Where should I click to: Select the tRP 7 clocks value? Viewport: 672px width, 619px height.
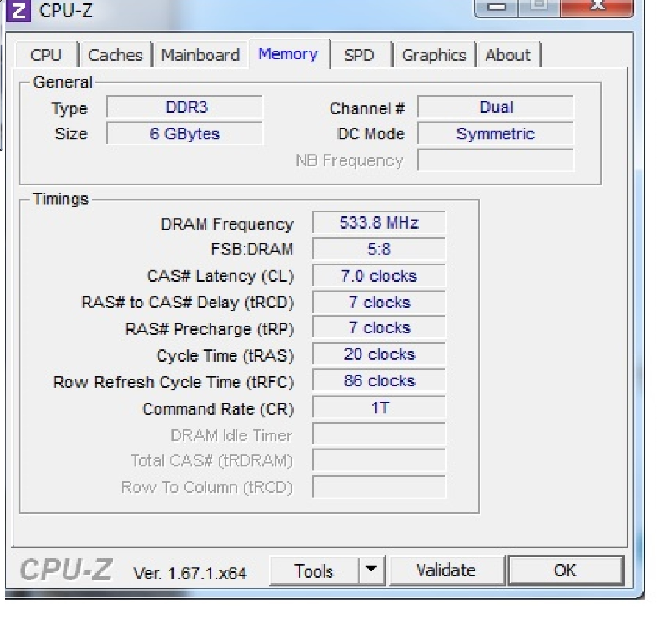(x=379, y=327)
